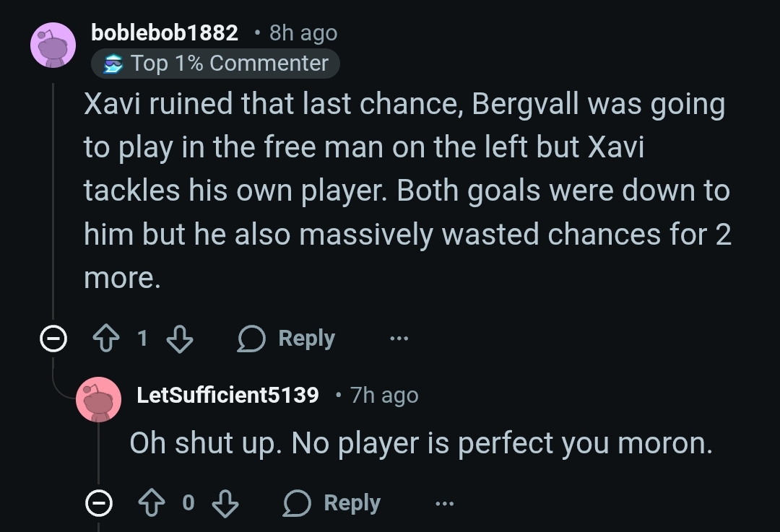Click the speech bubble icon under LetSufficient5139
Viewport: 780px width, 532px height.
coord(297,503)
